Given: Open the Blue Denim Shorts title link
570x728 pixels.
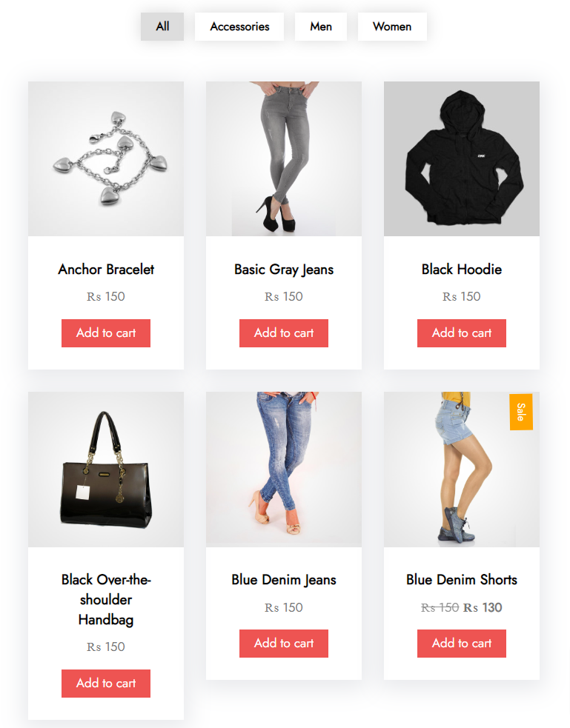Looking at the screenshot, I should tap(462, 580).
